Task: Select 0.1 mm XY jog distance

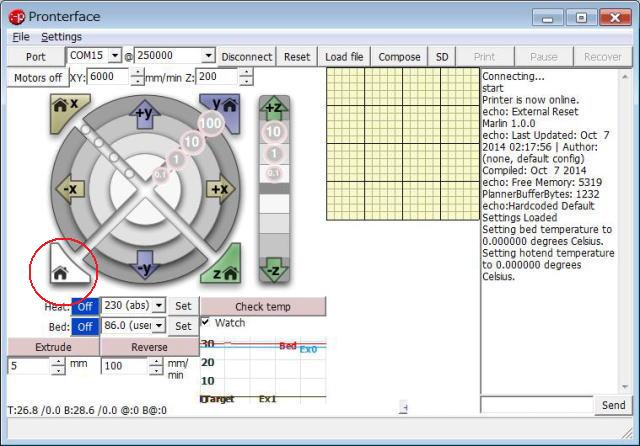Action: pyautogui.click(x=160, y=175)
